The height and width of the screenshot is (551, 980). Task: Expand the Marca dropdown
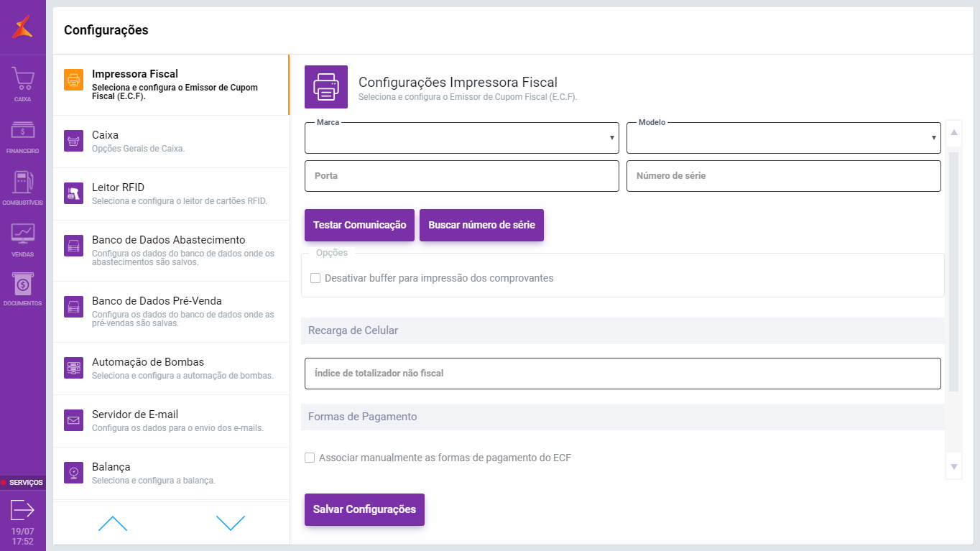point(461,138)
